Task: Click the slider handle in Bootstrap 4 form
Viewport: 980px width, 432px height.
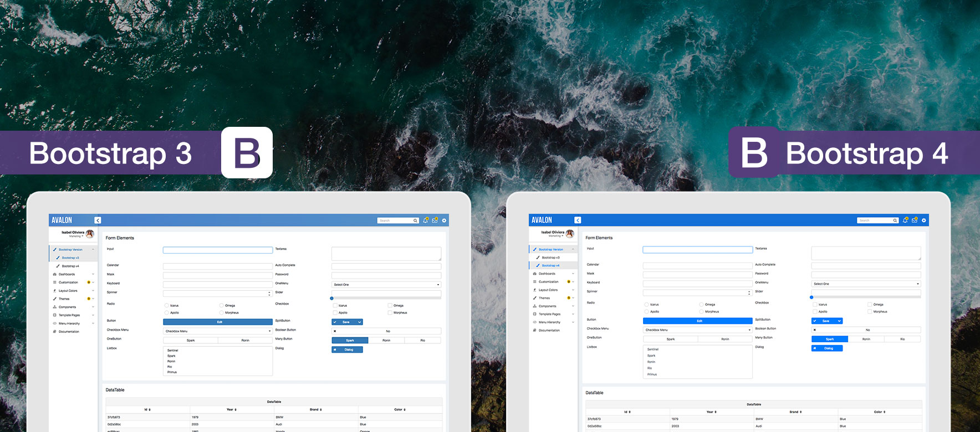Action: (x=811, y=297)
